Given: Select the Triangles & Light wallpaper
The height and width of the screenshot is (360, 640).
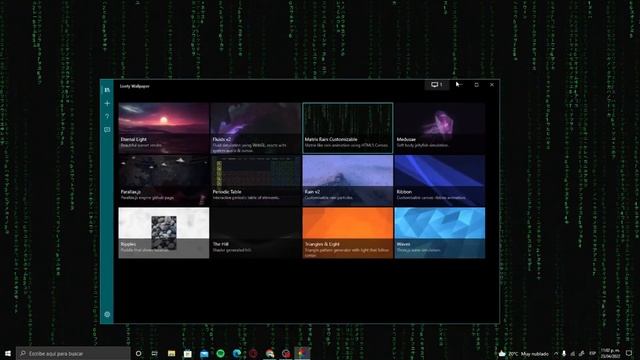Looking at the screenshot, I should [348, 233].
